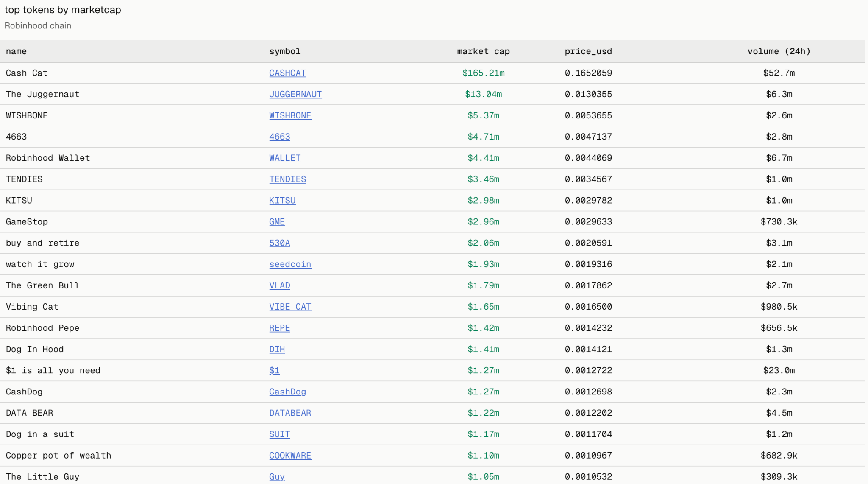This screenshot has height=484, width=868.
Task: Open the DIH symbol link
Action: click(277, 349)
